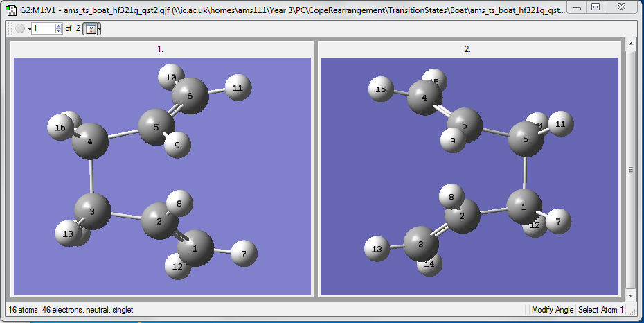Select carbon atom 4 in view panel 1

pyautogui.click(x=90, y=141)
